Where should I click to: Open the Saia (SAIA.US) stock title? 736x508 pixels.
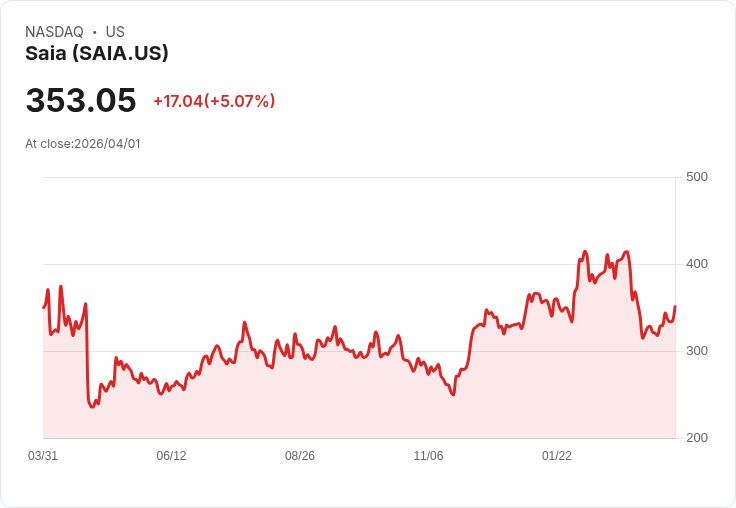pos(97,54)
